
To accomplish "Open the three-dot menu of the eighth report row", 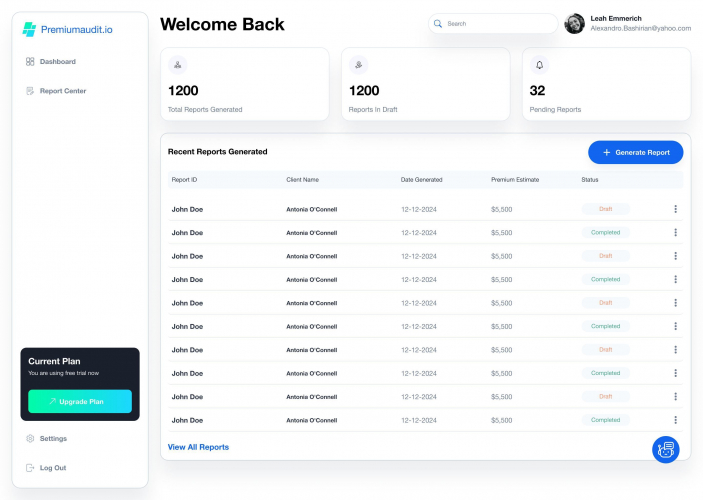I will pos(676,373).
